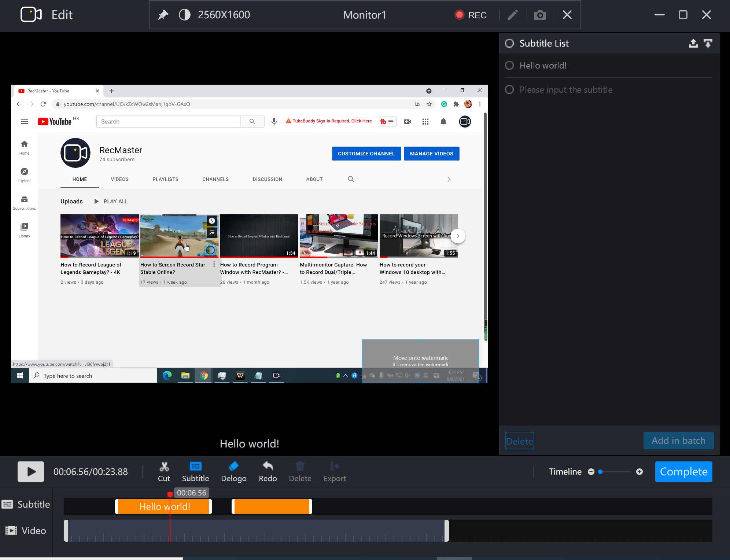Image resolution: width=730 pixels, height=560 pixels.
Task: Open the CHANNELS tab
Action: 215,180
